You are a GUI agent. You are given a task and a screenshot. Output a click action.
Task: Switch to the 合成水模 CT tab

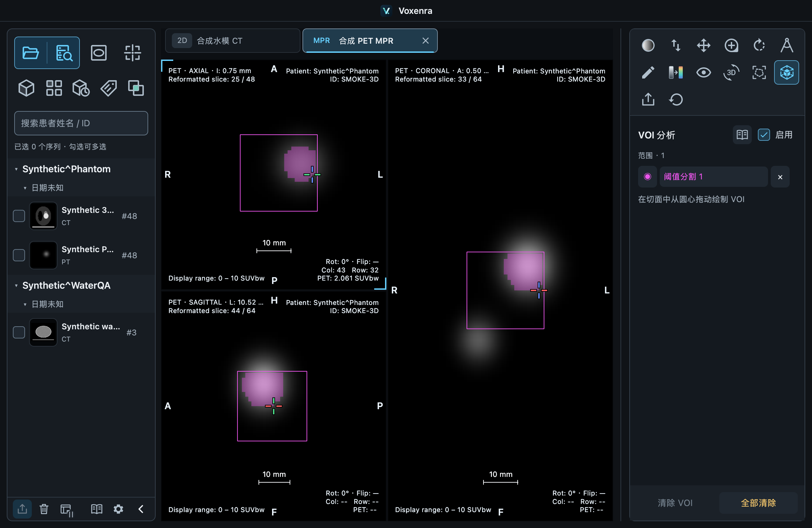pos(232,41)
